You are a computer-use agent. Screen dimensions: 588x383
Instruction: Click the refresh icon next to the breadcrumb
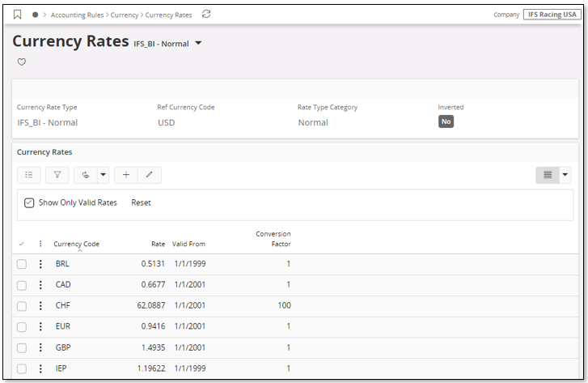point(206,15)
